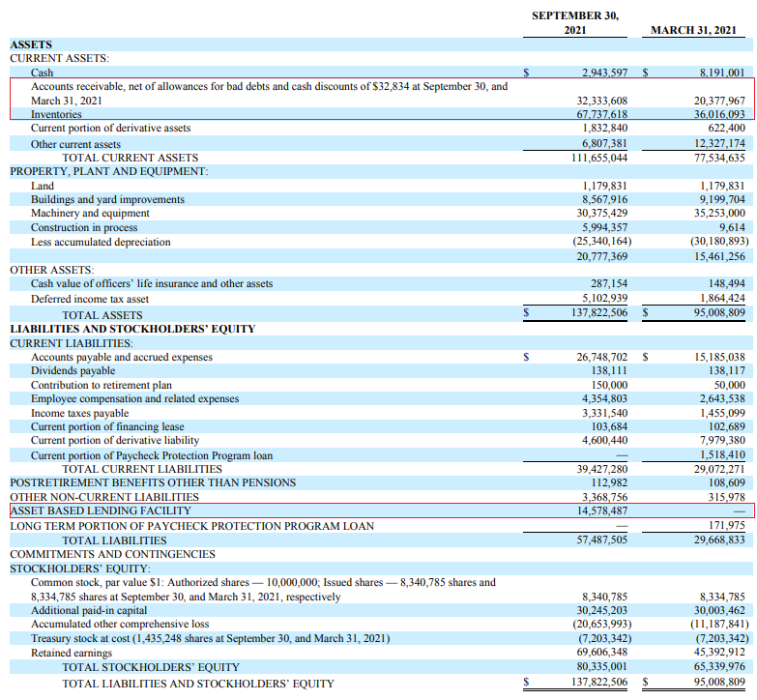Click 'LIABILITIES AND STOCKHOLDERS' EQUITY' heading
Screen dimensions: 757x700
[x=132, y=329]
